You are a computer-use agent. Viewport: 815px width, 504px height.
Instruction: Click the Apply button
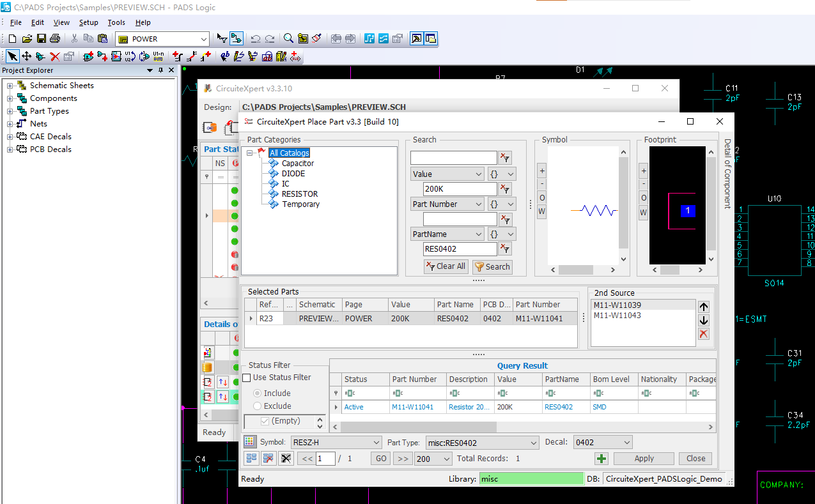644,459
